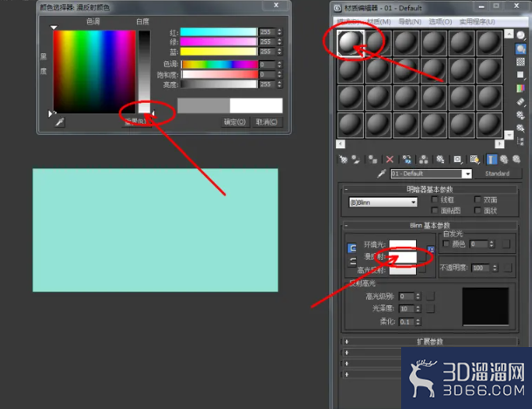Open 实用程序(U) menu
The image size is (532, 409).
(477, 22)
